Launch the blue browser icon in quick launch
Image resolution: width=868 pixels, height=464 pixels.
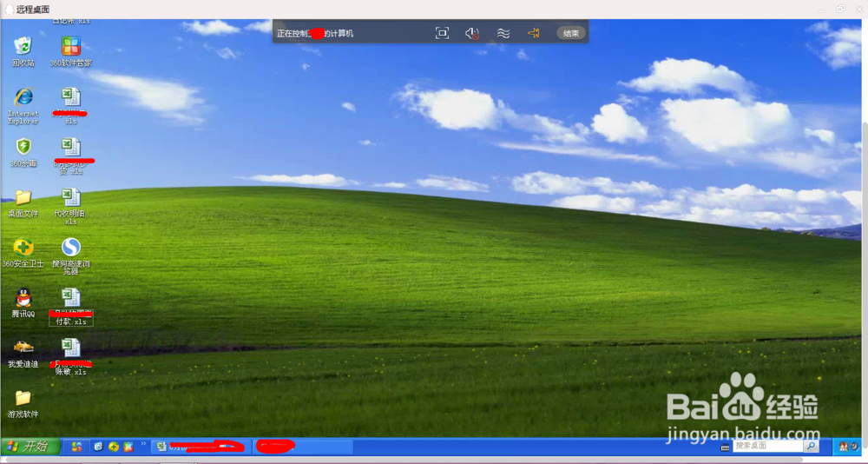99,447
